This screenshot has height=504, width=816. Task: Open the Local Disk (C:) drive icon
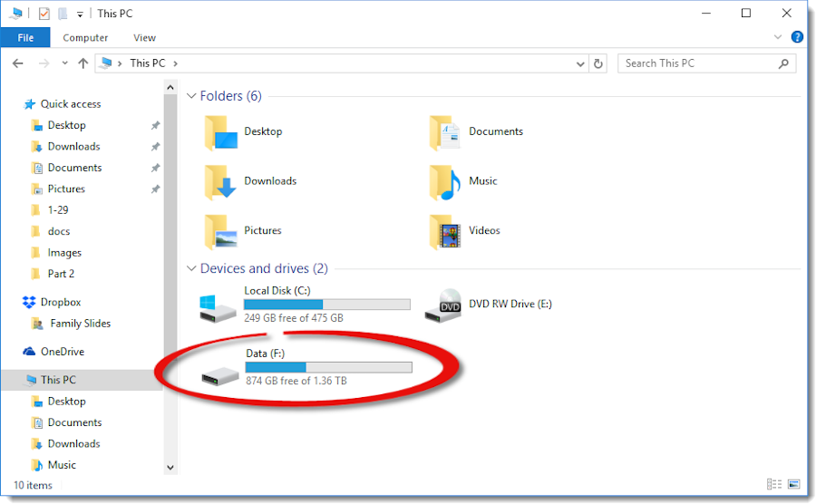[217, 307]
